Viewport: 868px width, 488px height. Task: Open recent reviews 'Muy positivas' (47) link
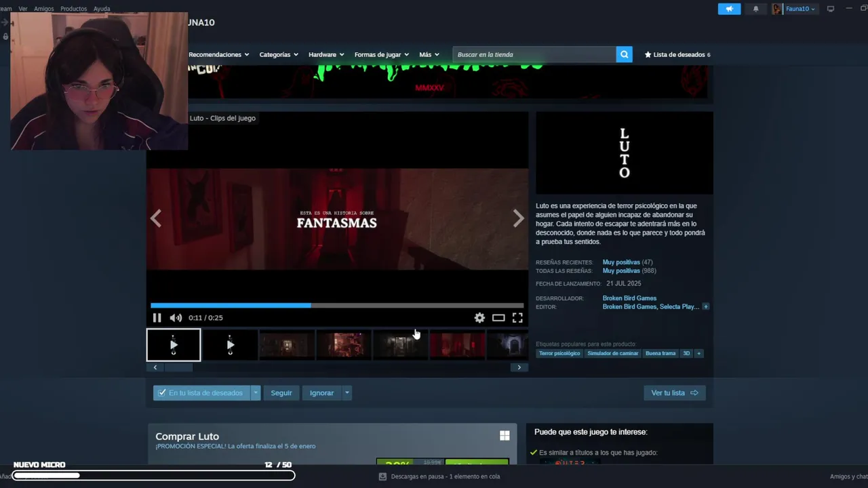pyautogui.click(x=621, y=262)
